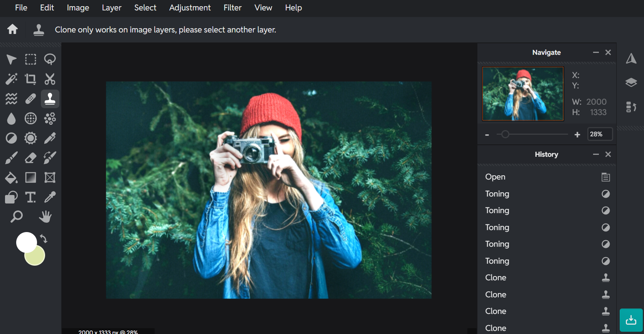Open the View menu

click(263, 8)
